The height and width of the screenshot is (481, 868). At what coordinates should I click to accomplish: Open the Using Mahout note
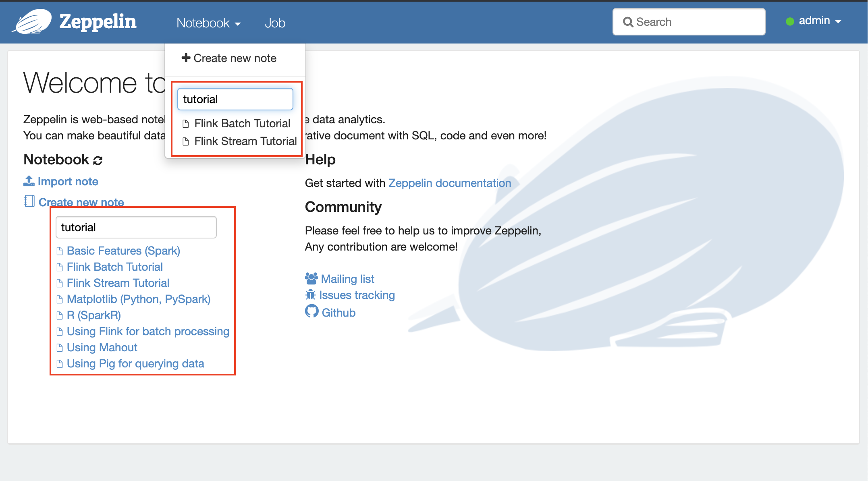pyautogui.click(x=102, y=347)
